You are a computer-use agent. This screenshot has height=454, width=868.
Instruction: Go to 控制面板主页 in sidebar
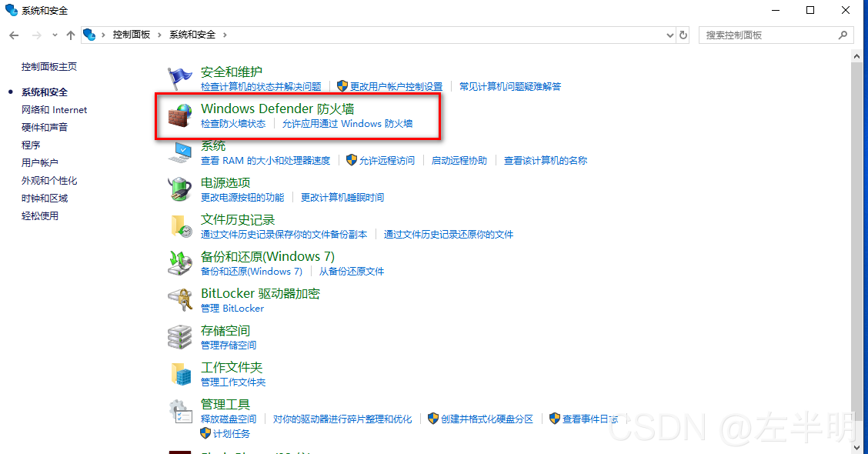click(x=49, y=66)
